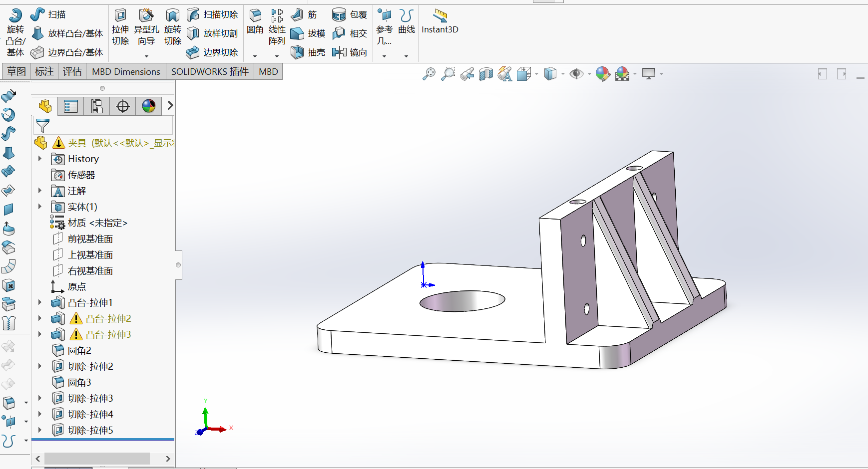Open the ConfigurationManager tab
This screenshot has width=868, height=469.
[x=97, y=106]
